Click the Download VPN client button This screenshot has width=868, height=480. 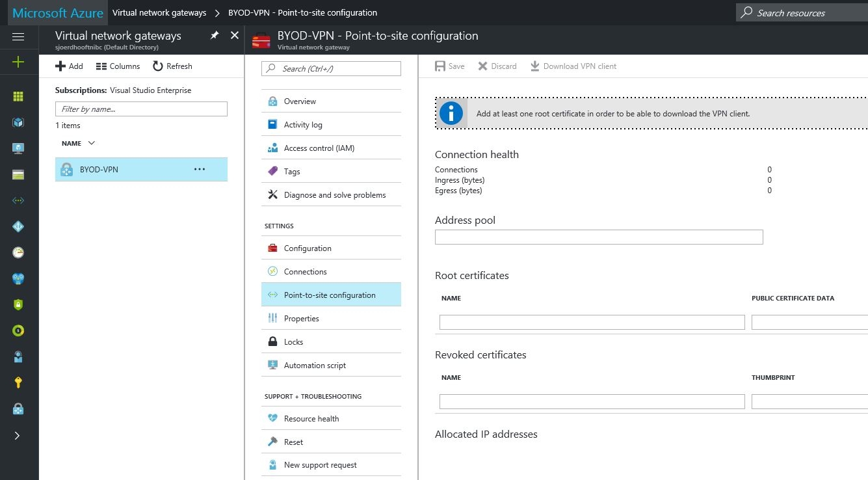(573, 66)
